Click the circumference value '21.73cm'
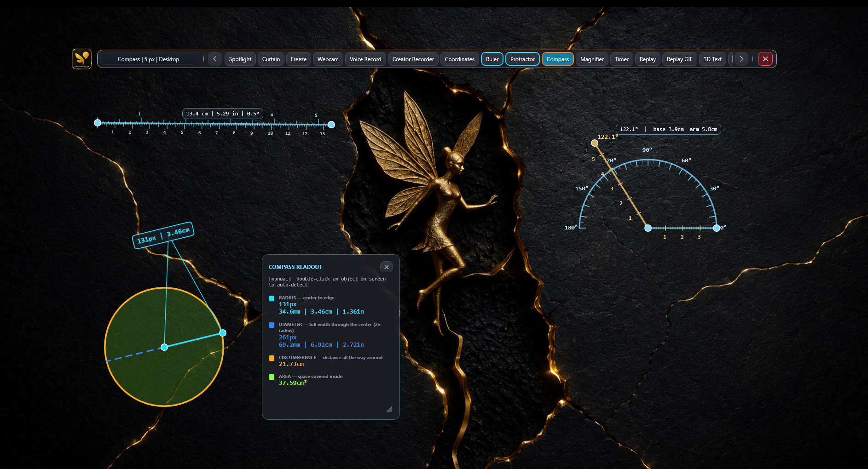Image resolution: width=868 pixels, height=469 pixels. [291, 364]
